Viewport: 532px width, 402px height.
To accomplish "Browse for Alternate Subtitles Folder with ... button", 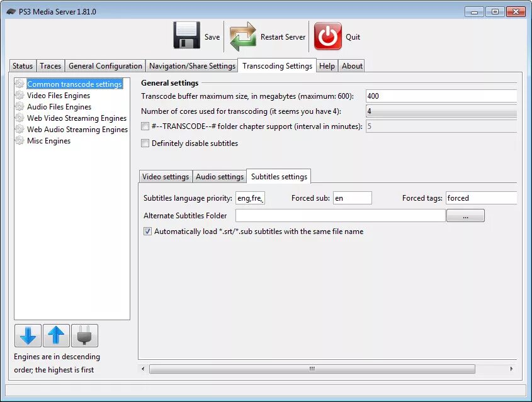I will tap(465, 216).
